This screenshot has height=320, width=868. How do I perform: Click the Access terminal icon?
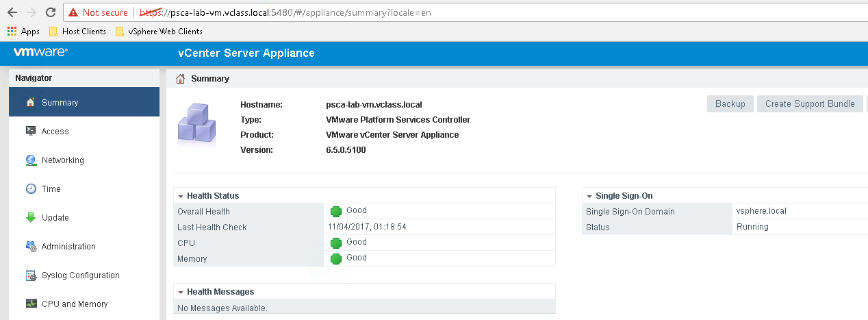(x=30, y=131)
